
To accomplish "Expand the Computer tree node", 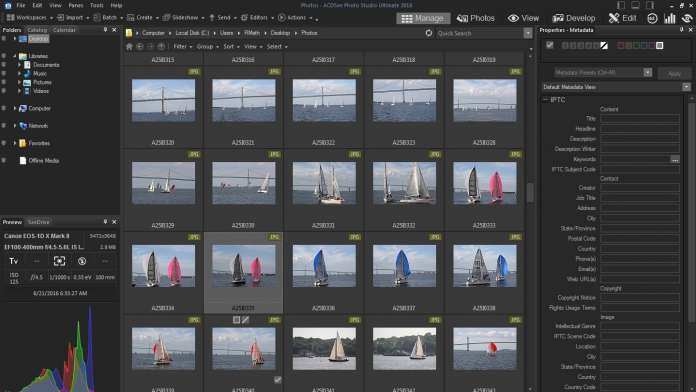I will [15, 108].
